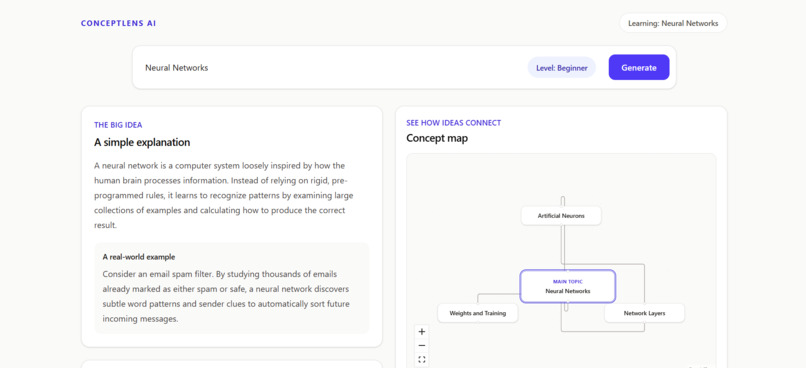Select the Artificial Neurons node
This screenshot has height=368, width=806.
pyautogui.click(x=561, y=216)
